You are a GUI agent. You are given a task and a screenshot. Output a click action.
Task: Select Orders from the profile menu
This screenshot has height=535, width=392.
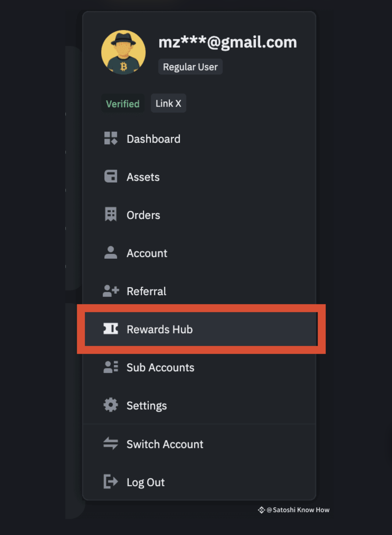click(x=143, y=215)
